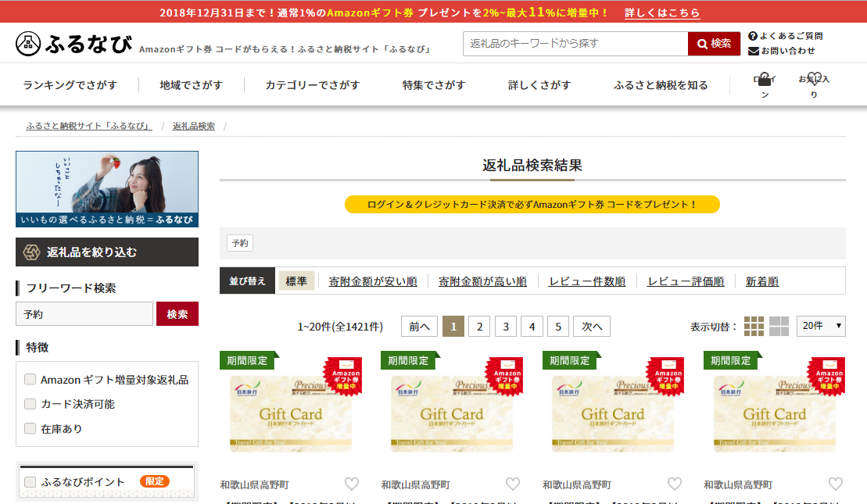Screen dimensions: 867x504
Task: Open 地域でさがす menu
Action: [191, 85]
